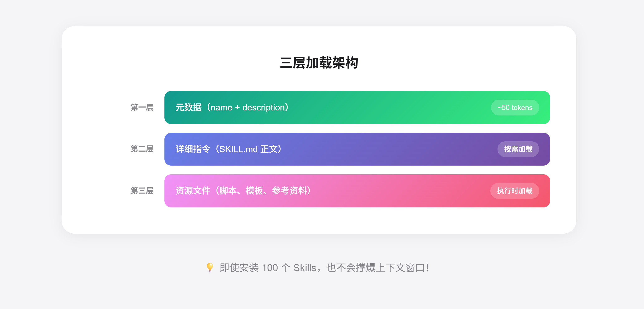Click the 参考资料 text in pink bar

click(289, 191)
